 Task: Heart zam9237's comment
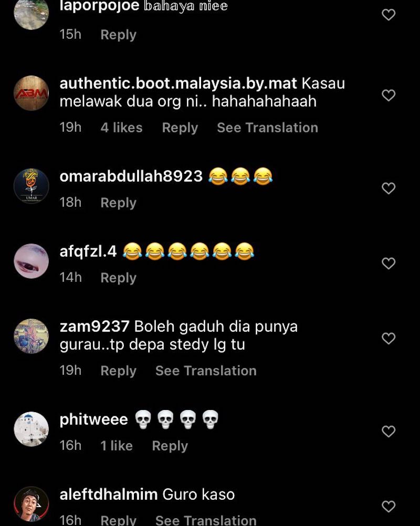click(388, 339)
